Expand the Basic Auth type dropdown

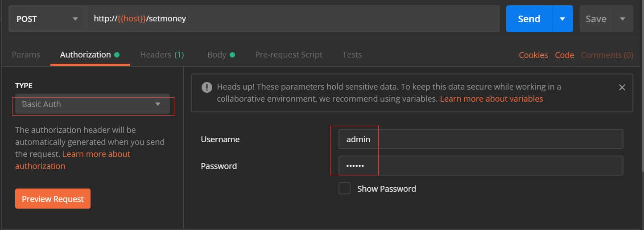92,104
